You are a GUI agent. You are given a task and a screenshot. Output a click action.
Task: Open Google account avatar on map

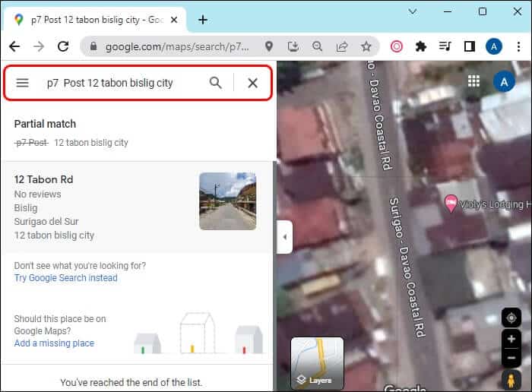point(504,82)
